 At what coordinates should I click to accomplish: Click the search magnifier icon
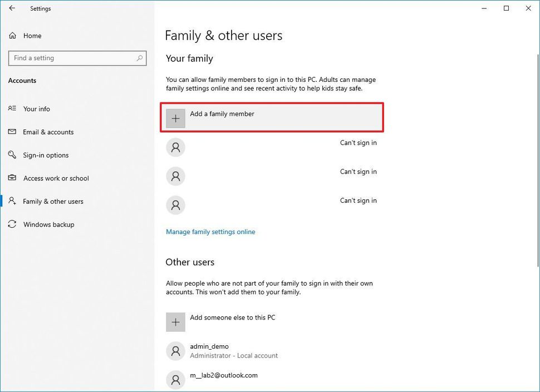[139, 58]
